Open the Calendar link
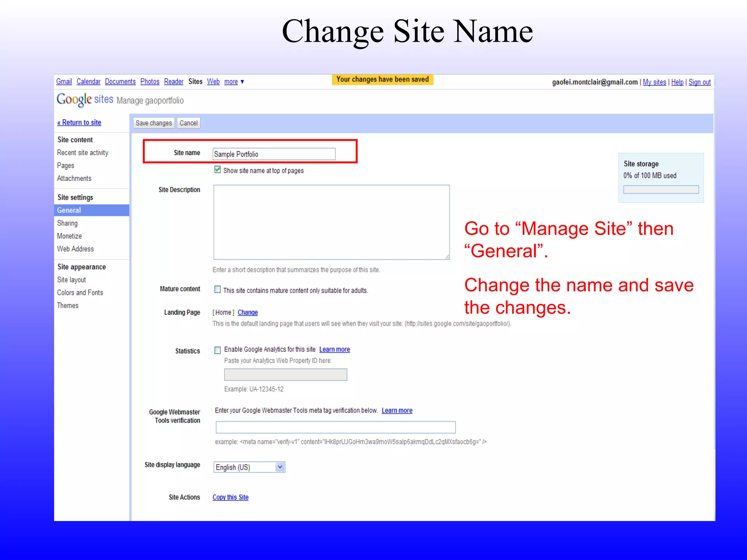Viewport: 747px width, 560px height. (88, 82)
